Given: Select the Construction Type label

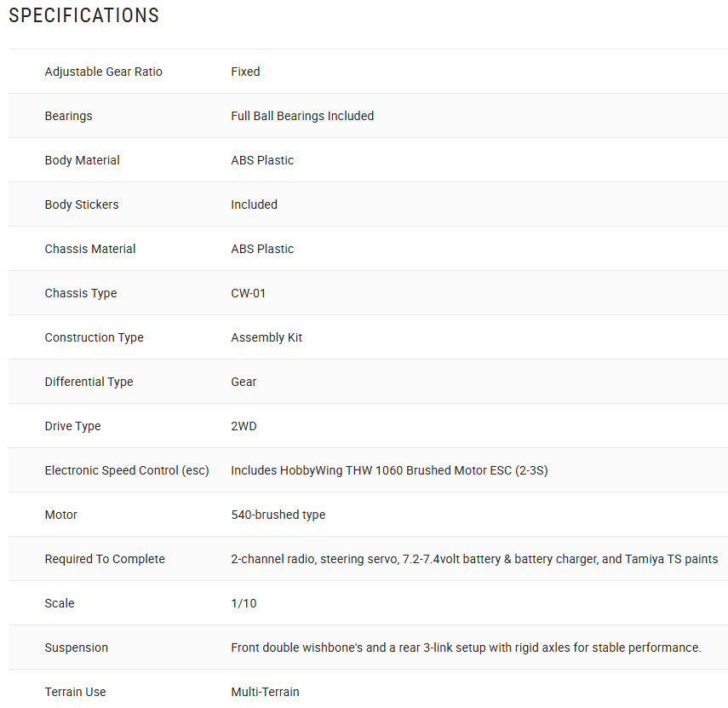Looking at the screenshot, I should tap(95, 337).
